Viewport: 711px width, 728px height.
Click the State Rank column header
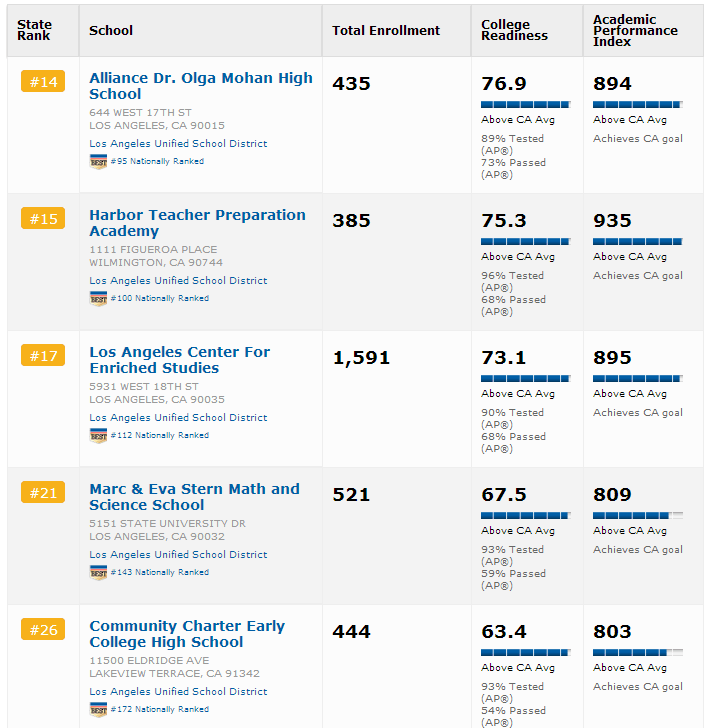click(34, 31)
